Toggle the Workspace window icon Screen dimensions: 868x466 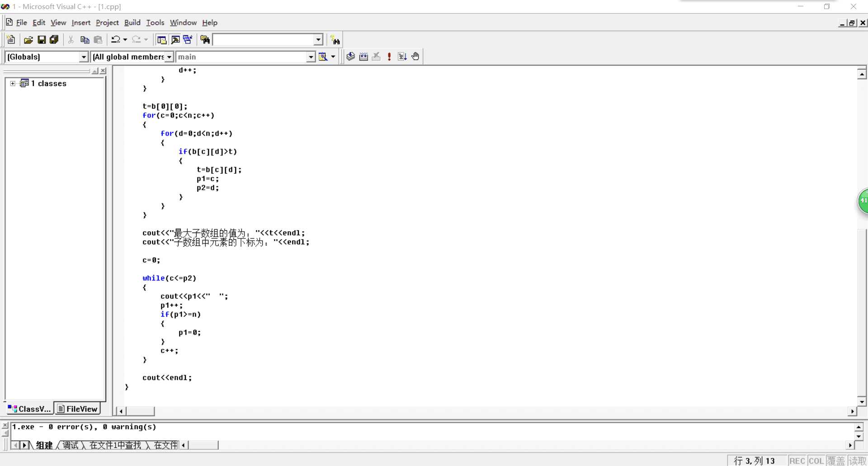pos(161,40)
